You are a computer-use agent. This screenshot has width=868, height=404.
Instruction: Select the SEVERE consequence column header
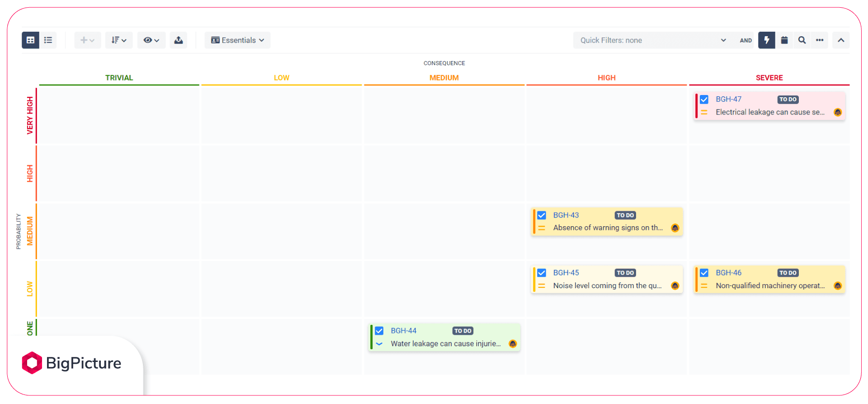769,78
